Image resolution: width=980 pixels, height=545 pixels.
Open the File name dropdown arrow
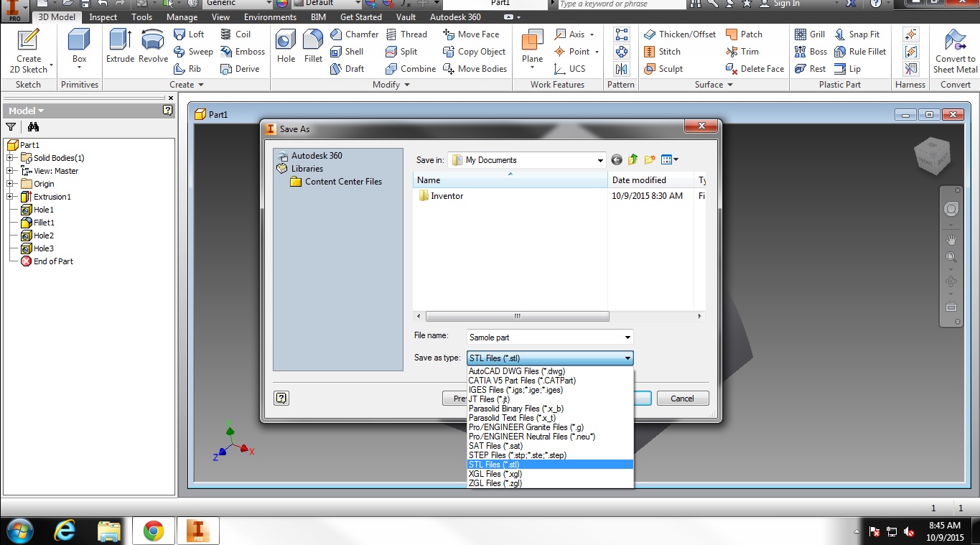tap(627, 337)
